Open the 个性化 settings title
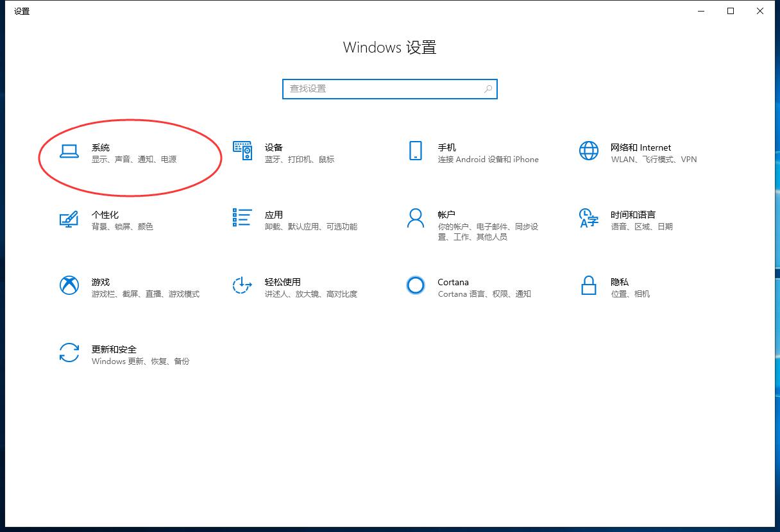 (105, 215)
